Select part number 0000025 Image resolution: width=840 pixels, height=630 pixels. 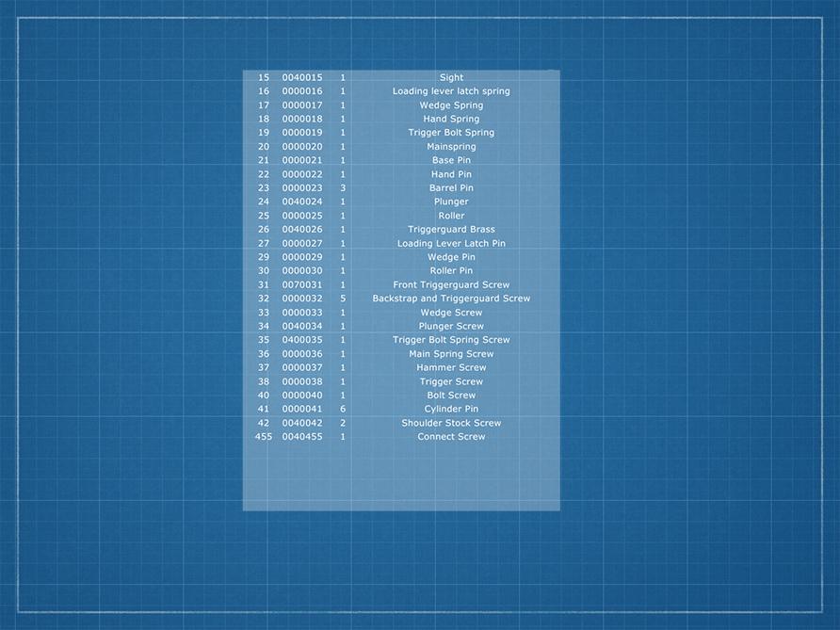(301, 216)
